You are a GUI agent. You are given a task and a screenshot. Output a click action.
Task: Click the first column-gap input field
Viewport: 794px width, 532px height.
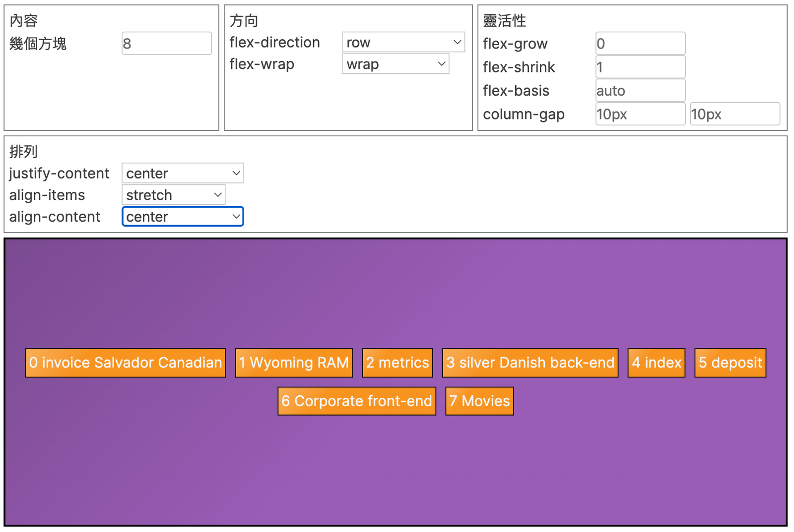click(640, 114)
